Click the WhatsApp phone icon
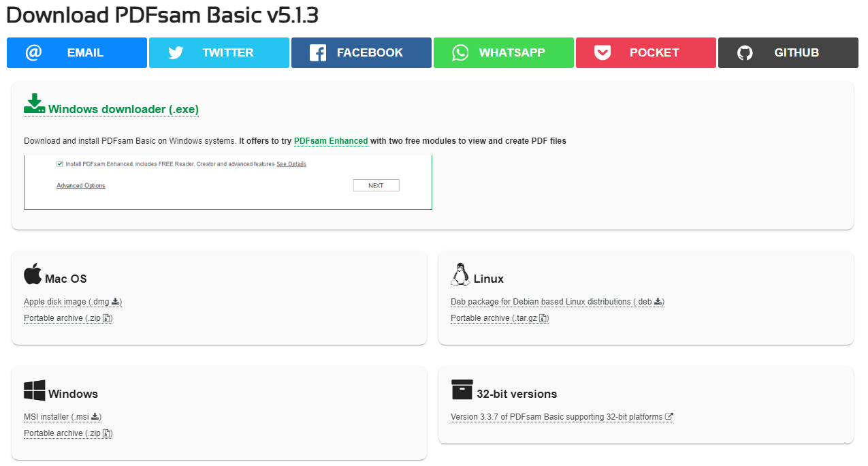Viewport: 868px width, 466px height. [460, 52]
